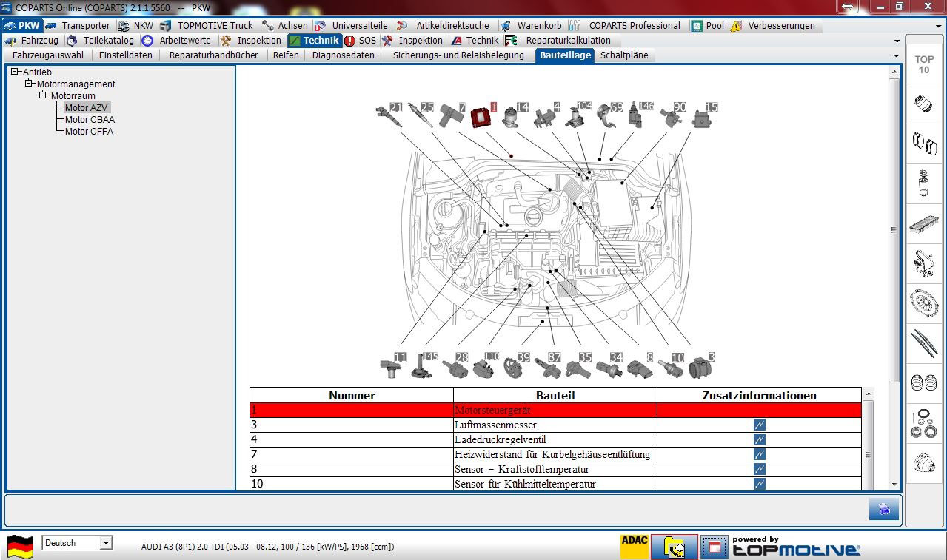Viewport: 947px width, 560px height.
Task: Collapse the Motormanagement tree node
Action: tap(29, 84)
